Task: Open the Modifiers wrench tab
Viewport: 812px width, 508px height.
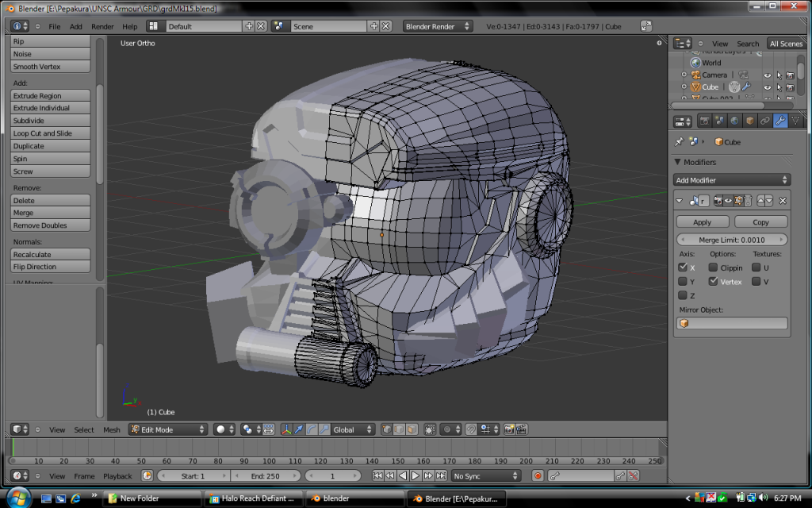Action: click(x=780, y=121)
